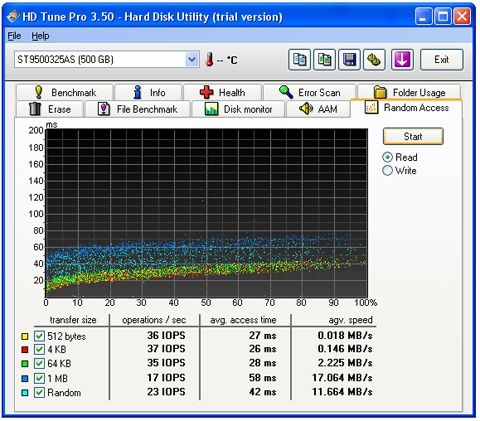Viewport: 480px width, 421px height.
Task: Open the File menu
Action: pos(14,36)
